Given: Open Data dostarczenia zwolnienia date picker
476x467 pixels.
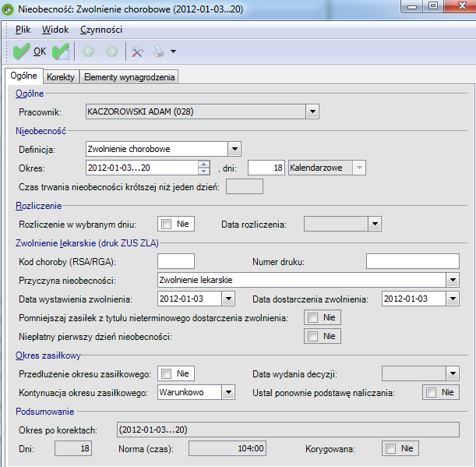Looking at the screenshot, I should [x=453, y=299].
